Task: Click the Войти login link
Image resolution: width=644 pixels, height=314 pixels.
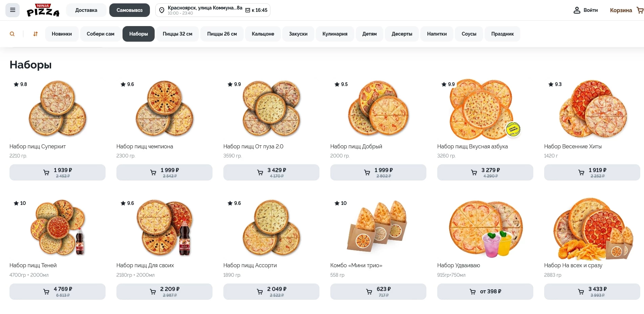Action: [x=591, y=10]
